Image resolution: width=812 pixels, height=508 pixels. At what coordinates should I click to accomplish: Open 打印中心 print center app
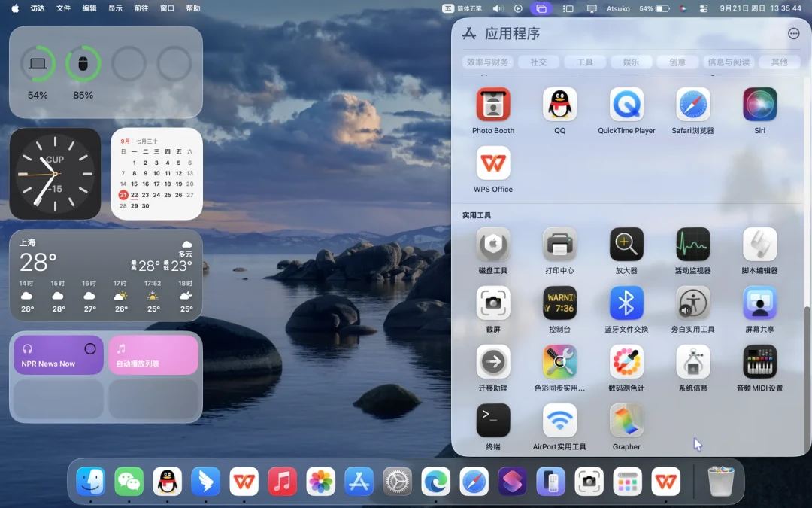point(559,245)
